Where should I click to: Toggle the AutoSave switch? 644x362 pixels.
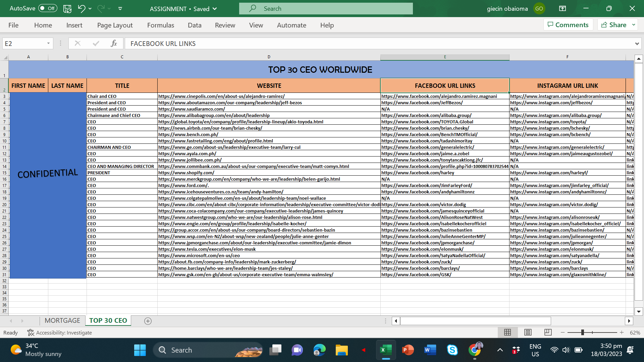point(48,8)
